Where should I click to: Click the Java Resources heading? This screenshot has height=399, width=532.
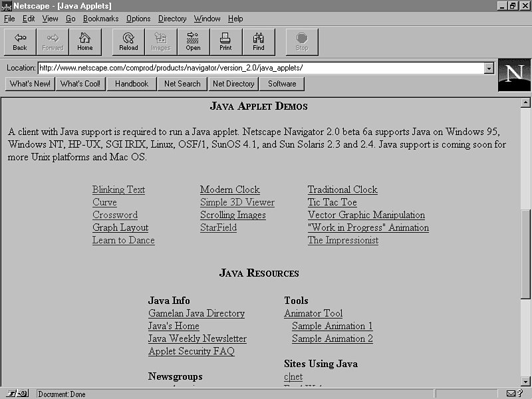(x=259, y=273)
